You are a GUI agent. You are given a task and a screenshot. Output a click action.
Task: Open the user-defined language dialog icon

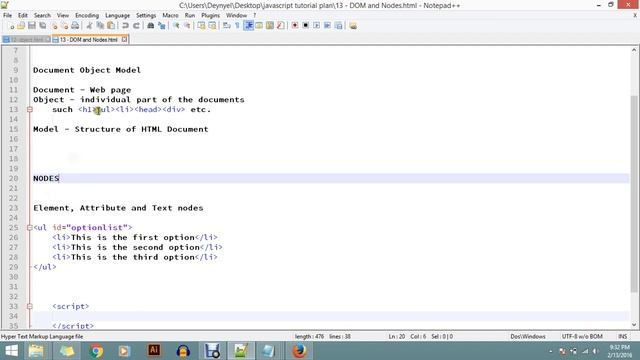coord(259,26)
